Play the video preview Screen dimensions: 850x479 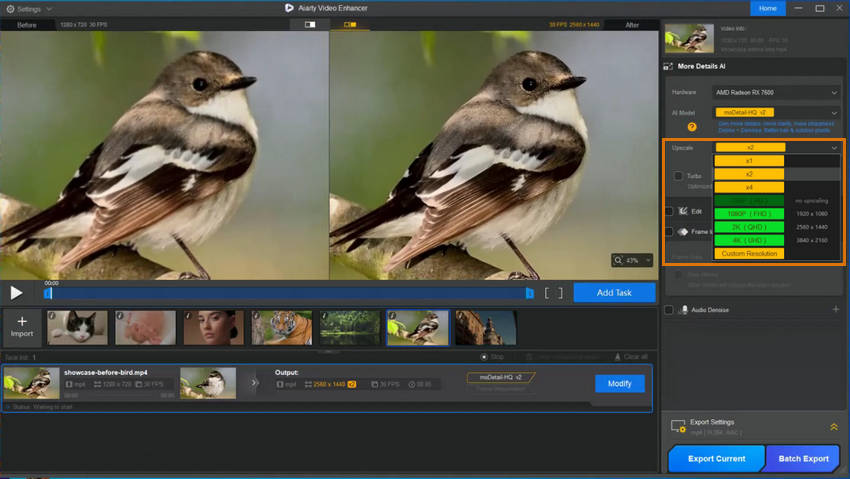coord(16,293)
